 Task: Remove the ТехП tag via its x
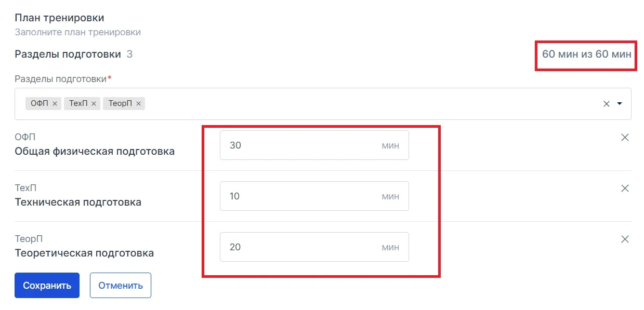click(94, 103)
